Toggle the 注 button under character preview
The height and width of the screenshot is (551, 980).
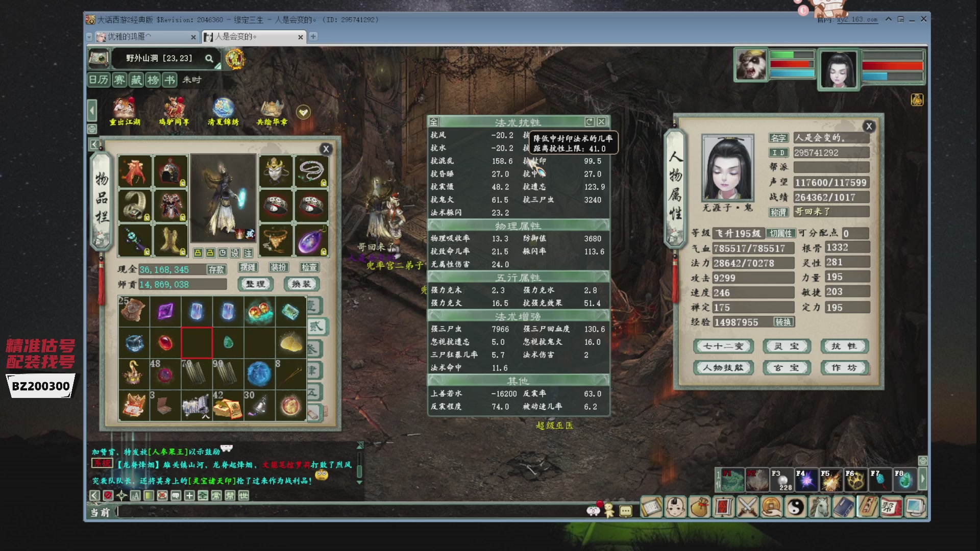pos(248,253)
